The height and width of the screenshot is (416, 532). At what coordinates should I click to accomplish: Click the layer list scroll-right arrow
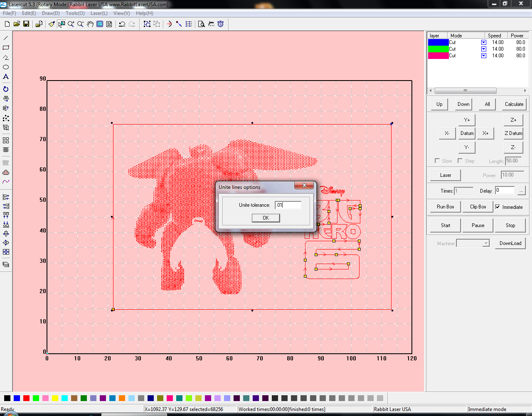click(525, 91)
